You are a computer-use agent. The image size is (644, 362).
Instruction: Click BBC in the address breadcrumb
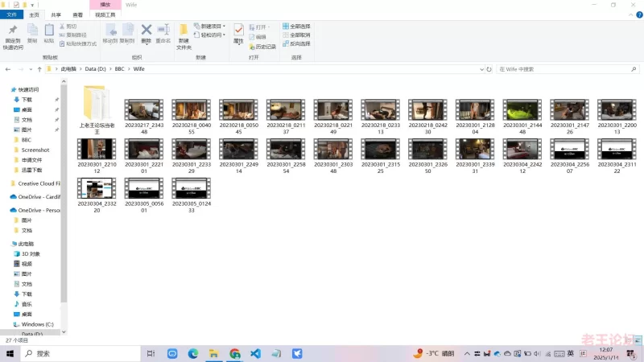click(119, 69)
